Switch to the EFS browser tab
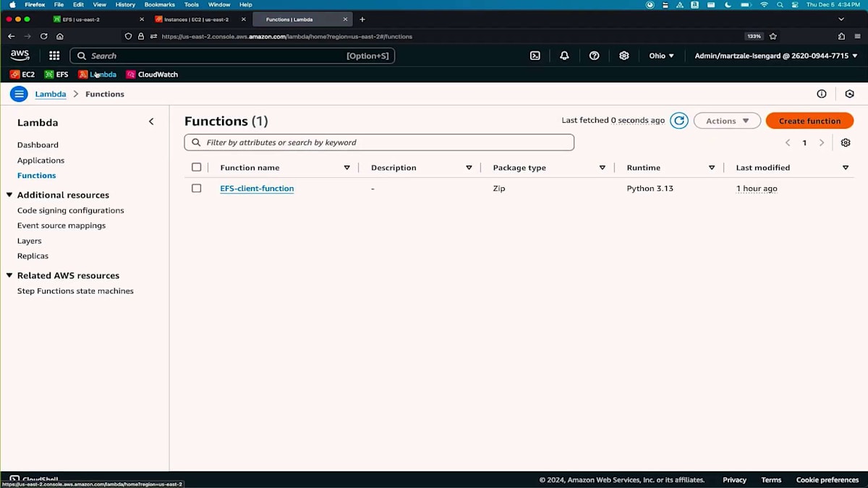Viewport: 868px width, 488px height. click(98, 20)
